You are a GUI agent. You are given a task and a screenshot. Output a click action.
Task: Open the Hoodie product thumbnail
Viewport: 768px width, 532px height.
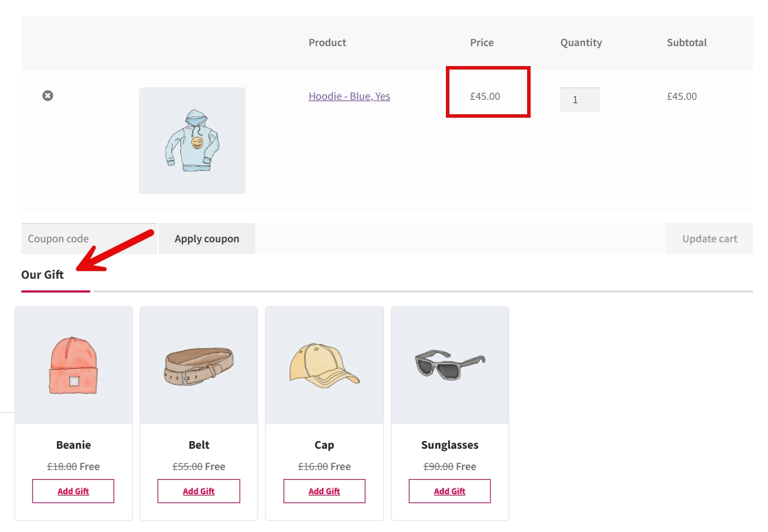tap(192, 140)
